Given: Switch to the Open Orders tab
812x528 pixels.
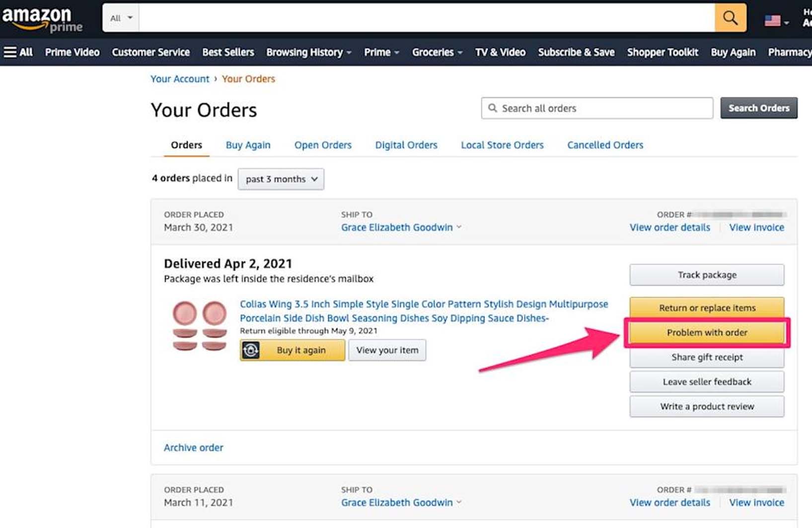Looking at the screenshot, I should 323,145.
